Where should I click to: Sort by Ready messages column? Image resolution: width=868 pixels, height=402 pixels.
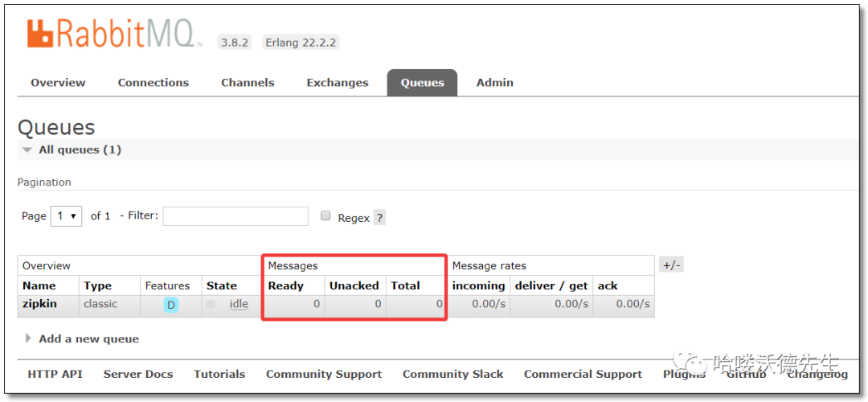click(x=285, y=285)
